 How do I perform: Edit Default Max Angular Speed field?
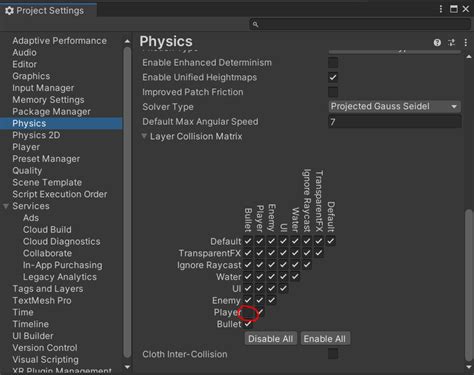point(395,122)
